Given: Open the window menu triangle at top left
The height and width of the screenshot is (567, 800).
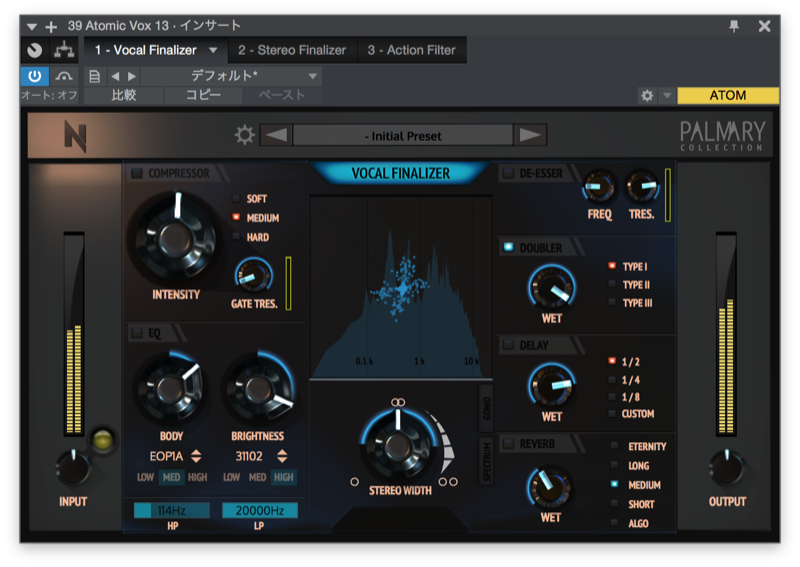Looking at the screenshot, I should tap(32, 27).
